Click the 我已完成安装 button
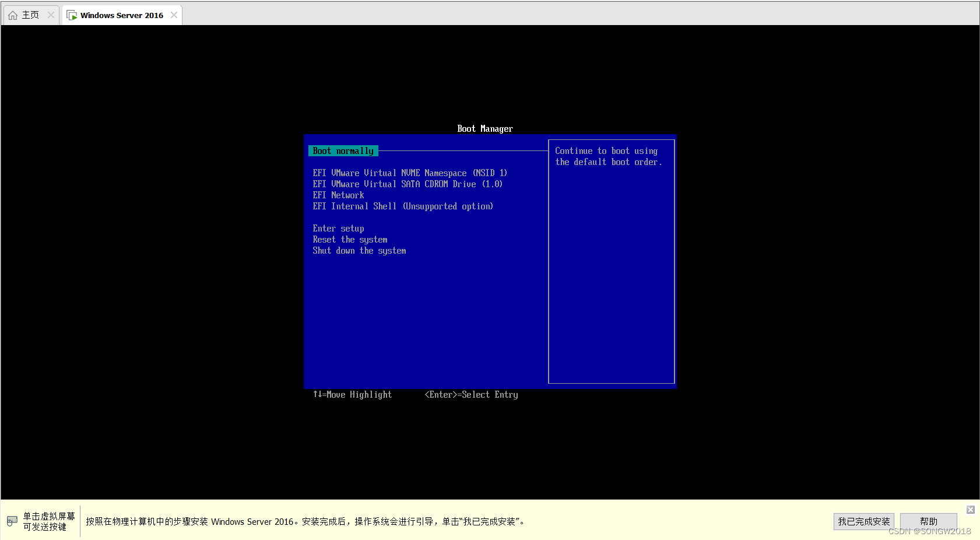 (864, 521)
